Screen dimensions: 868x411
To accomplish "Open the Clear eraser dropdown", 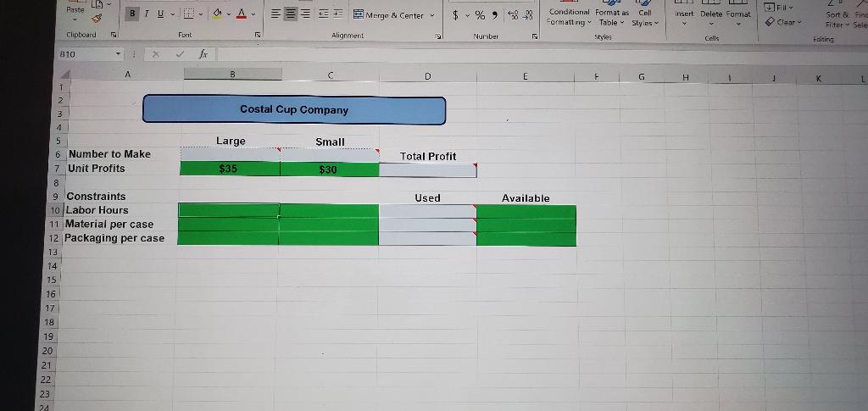I will click(x=782, y=22).
